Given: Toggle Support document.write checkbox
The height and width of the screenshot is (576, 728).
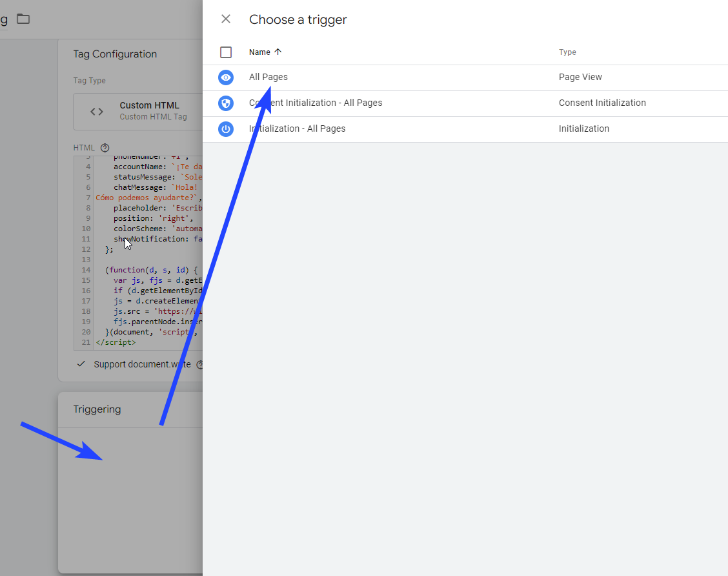Looking at the screenshot, I should [x=81, y=364].
